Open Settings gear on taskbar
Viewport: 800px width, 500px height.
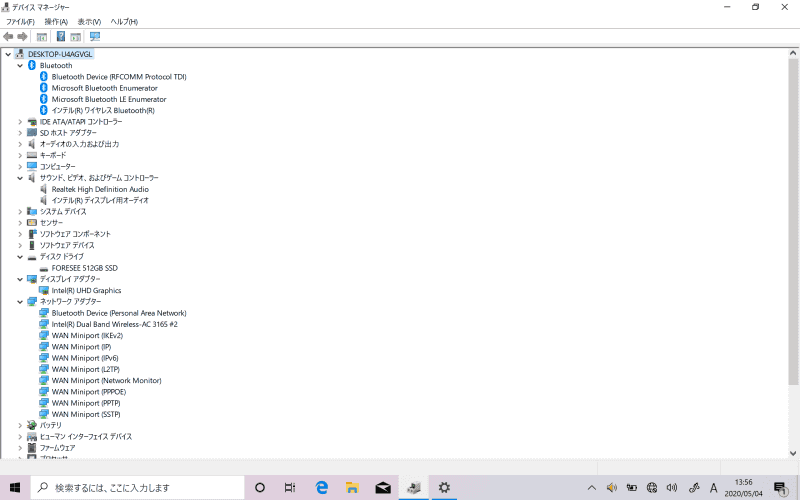point(444,488)
